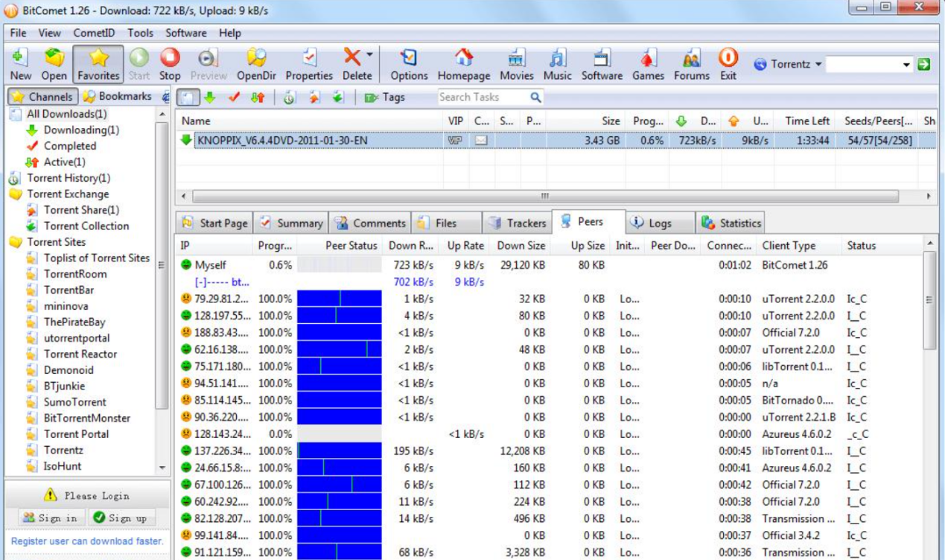Go to the BitComet Homepage
The width and height of the screenshot is (945, 560).
[x=464, y=64]
